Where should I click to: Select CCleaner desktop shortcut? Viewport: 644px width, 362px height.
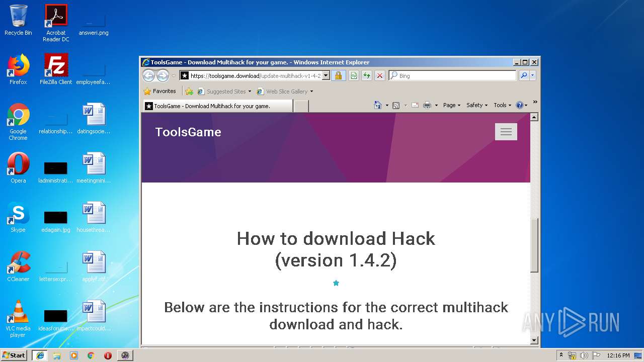[x=18, y=266]
